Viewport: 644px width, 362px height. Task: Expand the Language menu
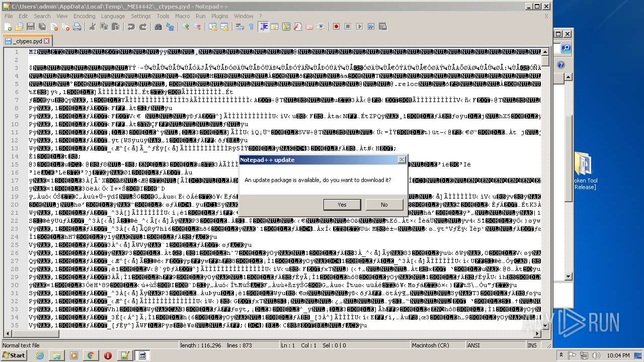(113, 16)
